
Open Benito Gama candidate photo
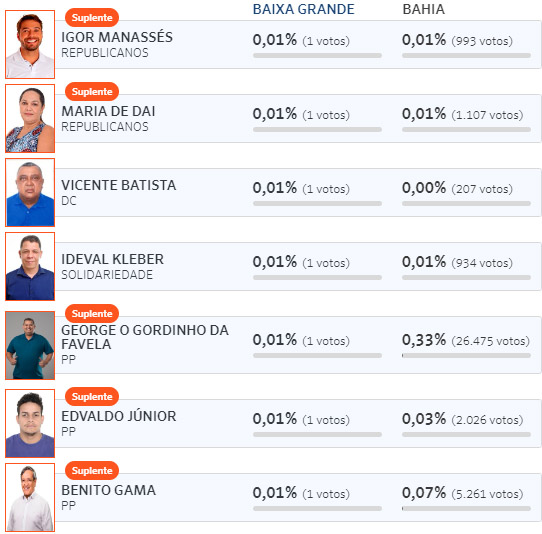click(30, 497)
